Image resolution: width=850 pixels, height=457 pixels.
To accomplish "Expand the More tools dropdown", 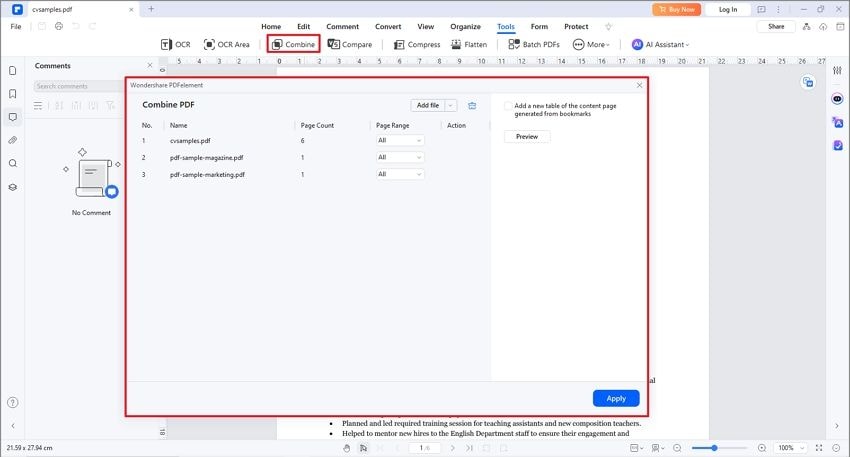I will 591,44.
